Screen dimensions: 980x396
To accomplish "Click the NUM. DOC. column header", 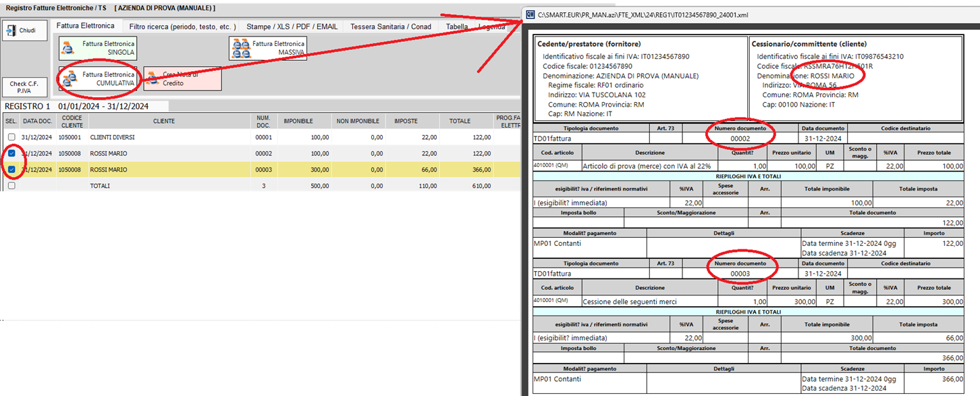I will [263, 122].
